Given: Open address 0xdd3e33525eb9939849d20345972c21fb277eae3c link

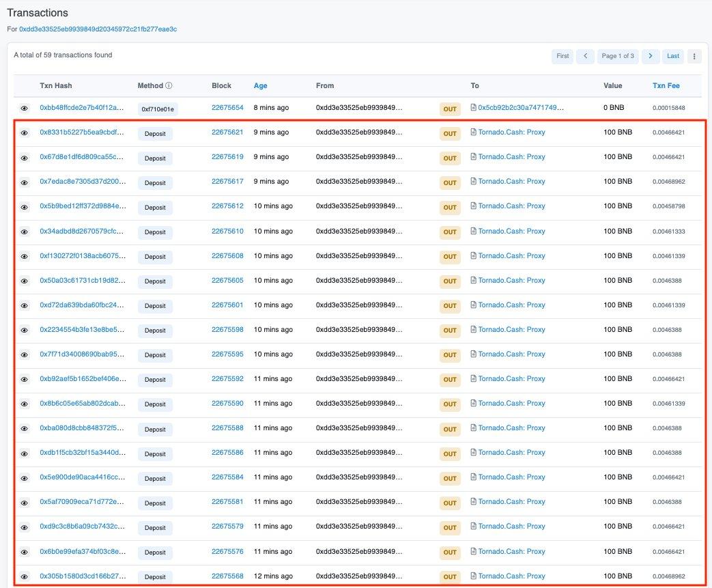Looking at the screenshot, I should [x=98, y=29].
